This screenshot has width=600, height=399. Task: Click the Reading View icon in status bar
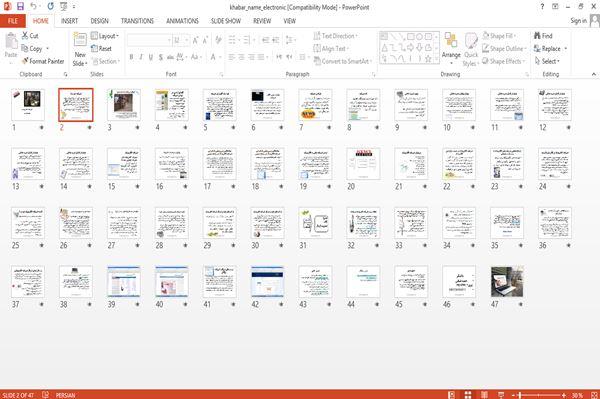pos(484,395)
